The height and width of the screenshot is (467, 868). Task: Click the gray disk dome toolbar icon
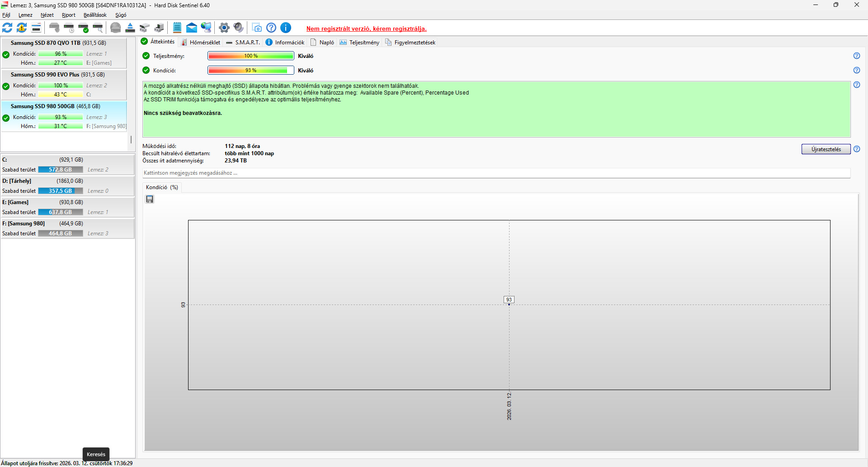coord(116,28)
